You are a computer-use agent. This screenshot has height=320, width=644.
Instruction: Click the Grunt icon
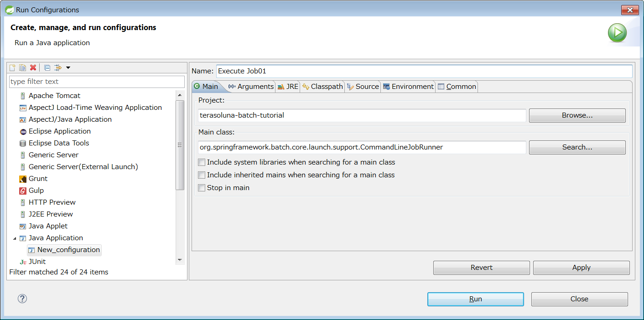23,179
